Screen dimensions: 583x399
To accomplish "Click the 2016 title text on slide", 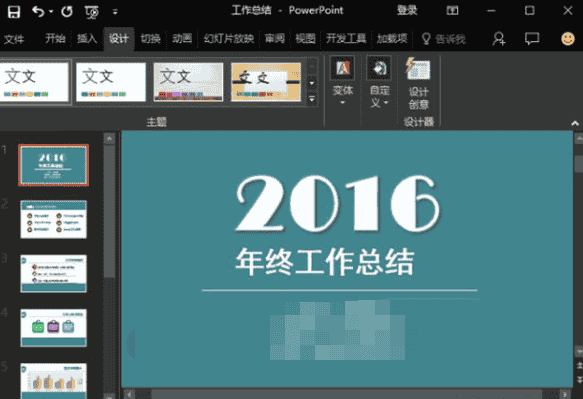I will pyautogui.click(x=338, y=203).
